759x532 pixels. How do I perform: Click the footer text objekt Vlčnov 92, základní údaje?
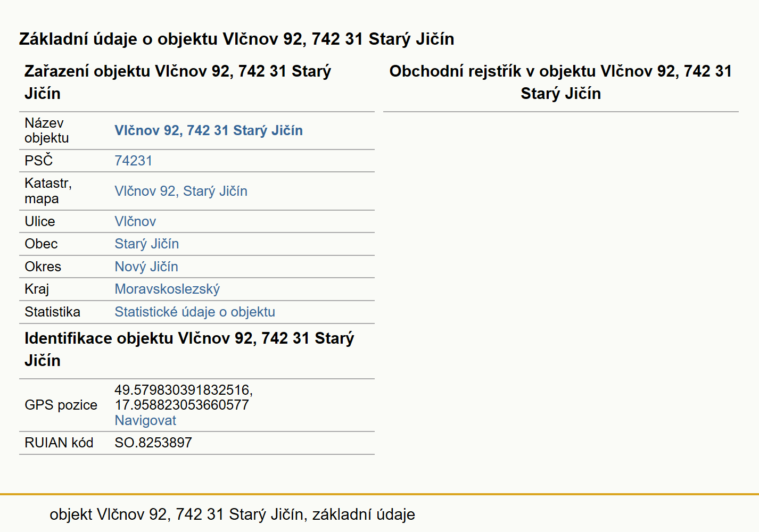click(232, 514)
